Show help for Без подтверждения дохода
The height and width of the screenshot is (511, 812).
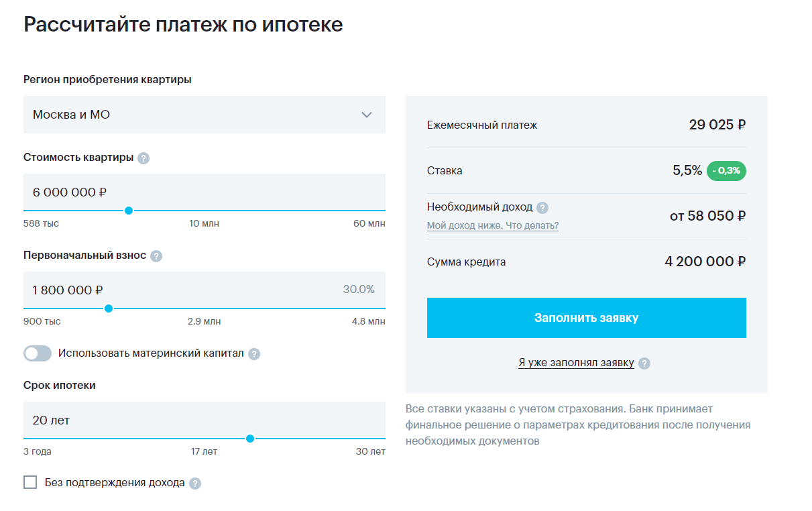[x=195, y=484]
